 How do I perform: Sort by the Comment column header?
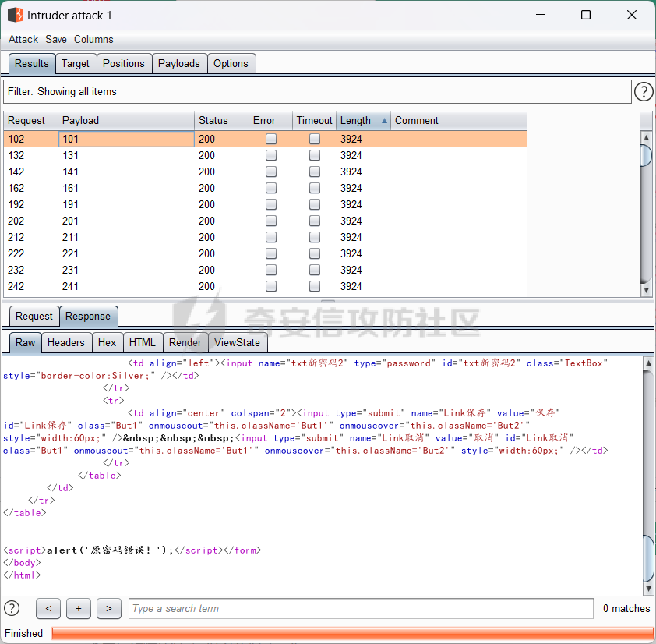(x=459, y=121)
